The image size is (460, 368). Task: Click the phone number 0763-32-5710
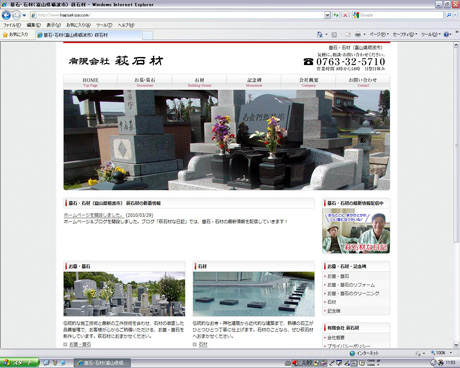[351, 62]
